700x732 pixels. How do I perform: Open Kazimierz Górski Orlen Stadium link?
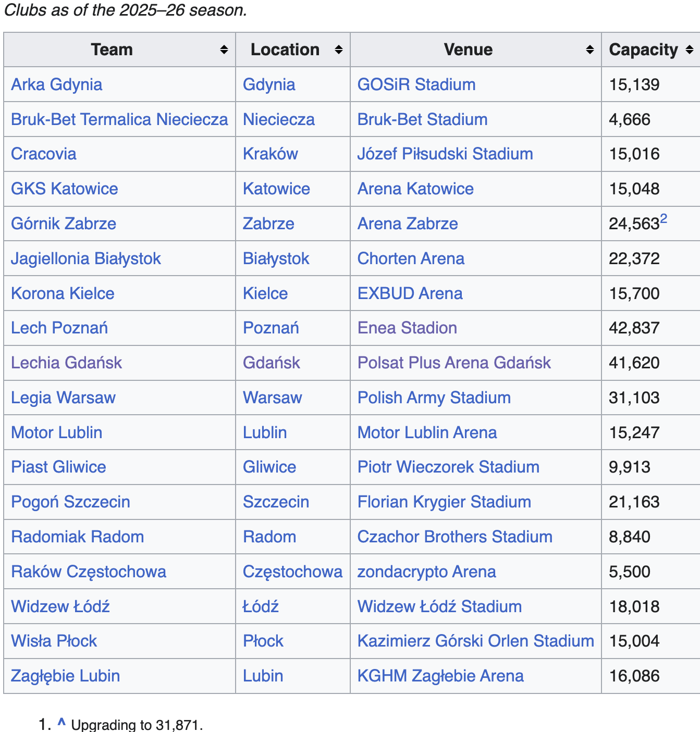475,641
